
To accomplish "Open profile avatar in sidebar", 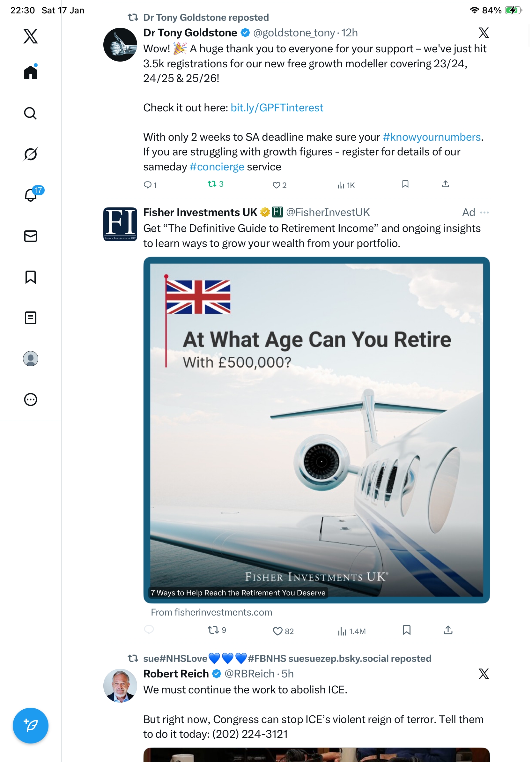I will pyautogui.click(x=31, y=359).
